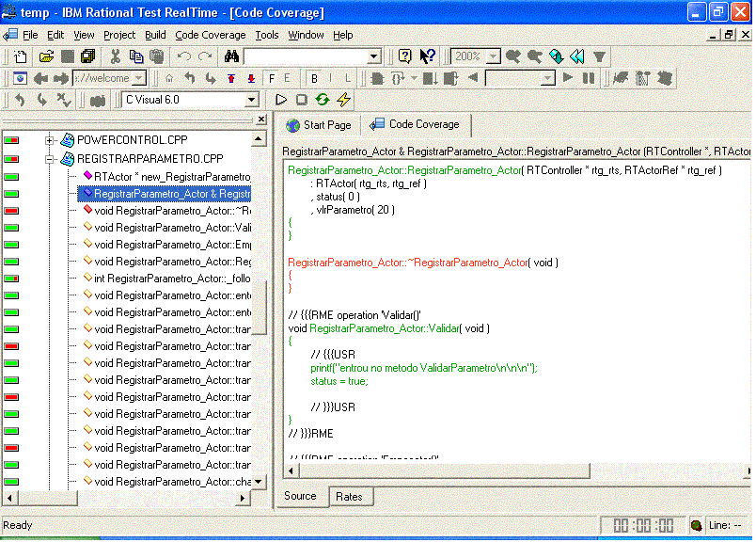The width and height of the screenshot is (756, 542).
Task: Expand the POWERCONTROL.CPP tree node
Action: click(49, 140)
